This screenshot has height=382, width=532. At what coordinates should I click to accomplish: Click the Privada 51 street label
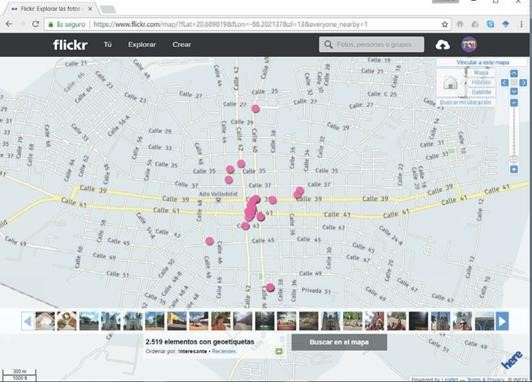(x=316, y=291)
